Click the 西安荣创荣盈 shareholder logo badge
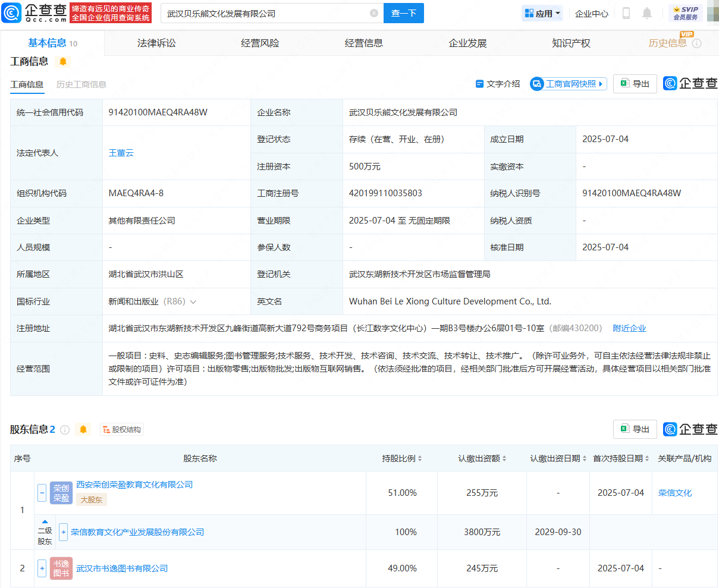719x588 pixels. click(x=61, y=493)
